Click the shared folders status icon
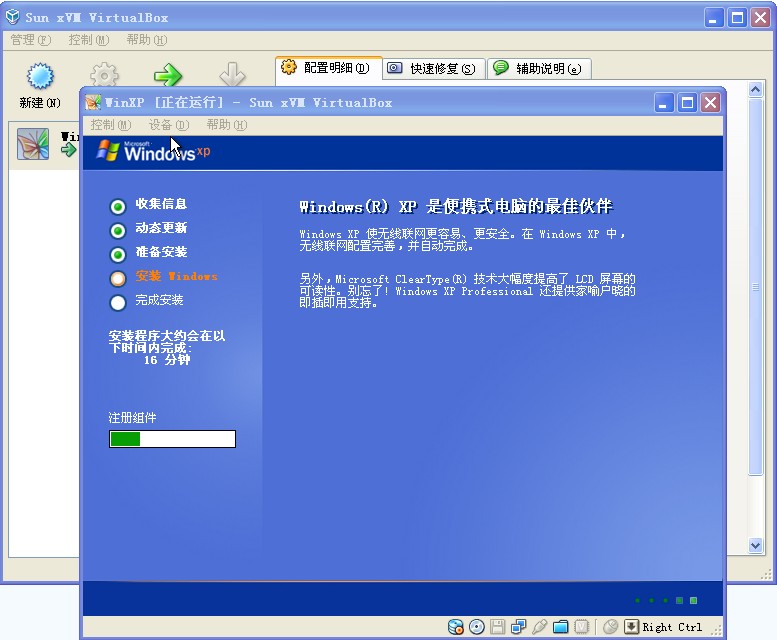This screenshot has width=777, height=640. coord(560,627)
